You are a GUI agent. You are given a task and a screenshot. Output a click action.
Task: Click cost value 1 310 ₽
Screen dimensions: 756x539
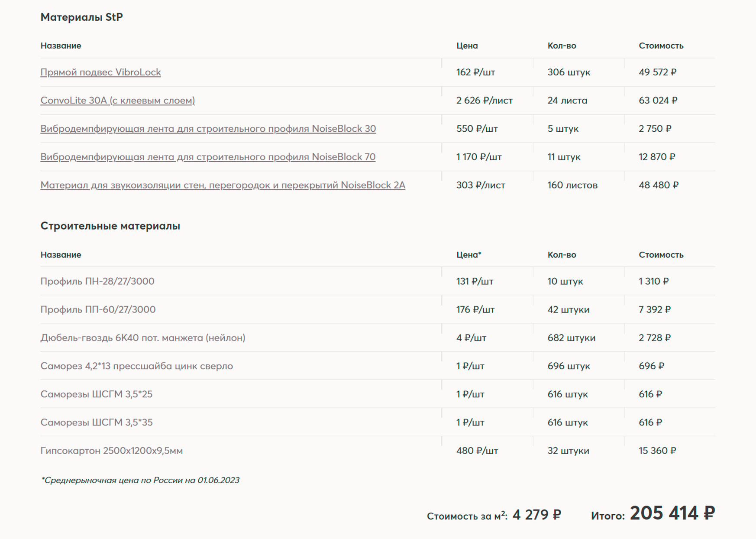(x=653, y=281)
